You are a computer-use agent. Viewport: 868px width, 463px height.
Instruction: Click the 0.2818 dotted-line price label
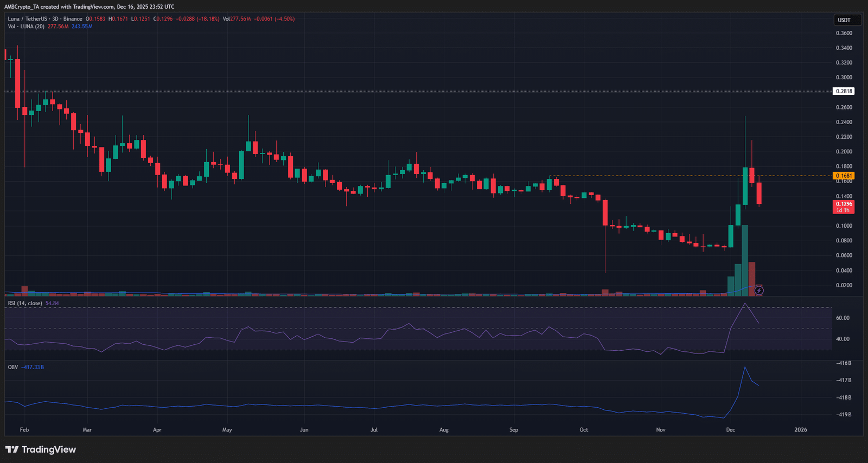[x=844, y=91]
